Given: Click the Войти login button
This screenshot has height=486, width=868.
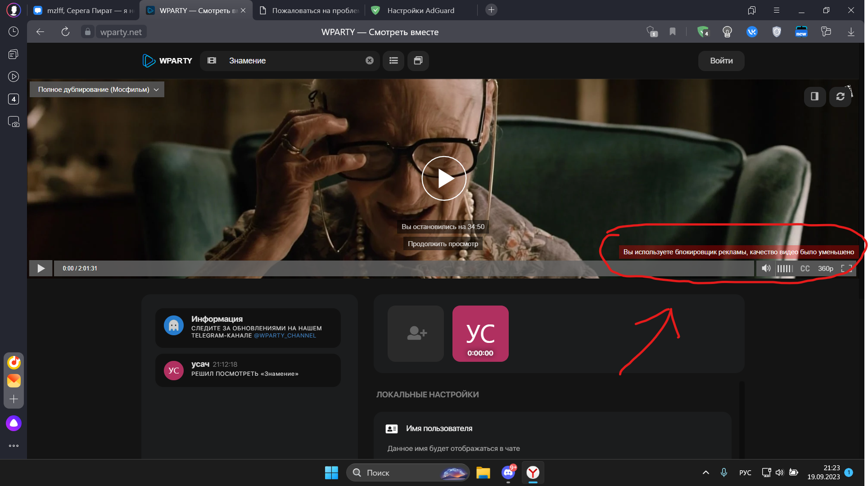Looking at the screenshot, I should [x=721, y=61].
